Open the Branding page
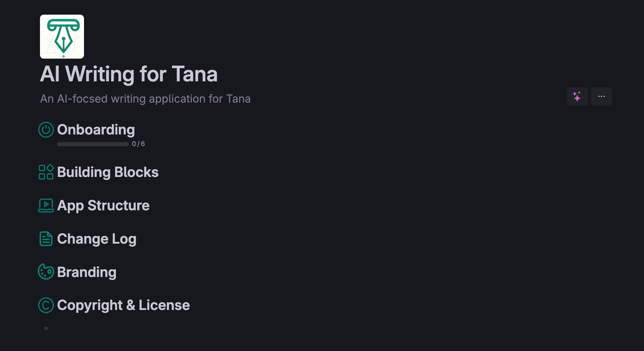Viewport: 644px width, 351px height. 87,272
